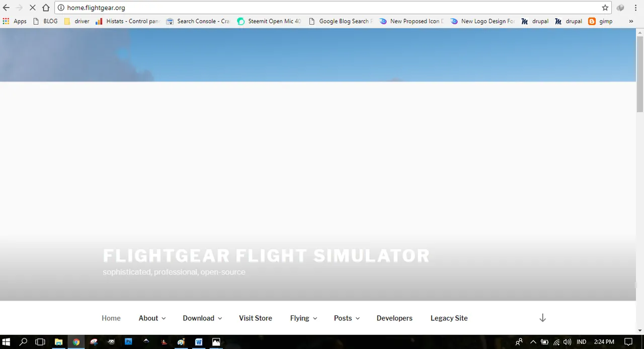Image resolution: width=644 pixels, height=349 pixels.
Task: Open the Steemit Open Mic 40 bookmark
Action: click(269, 21)
